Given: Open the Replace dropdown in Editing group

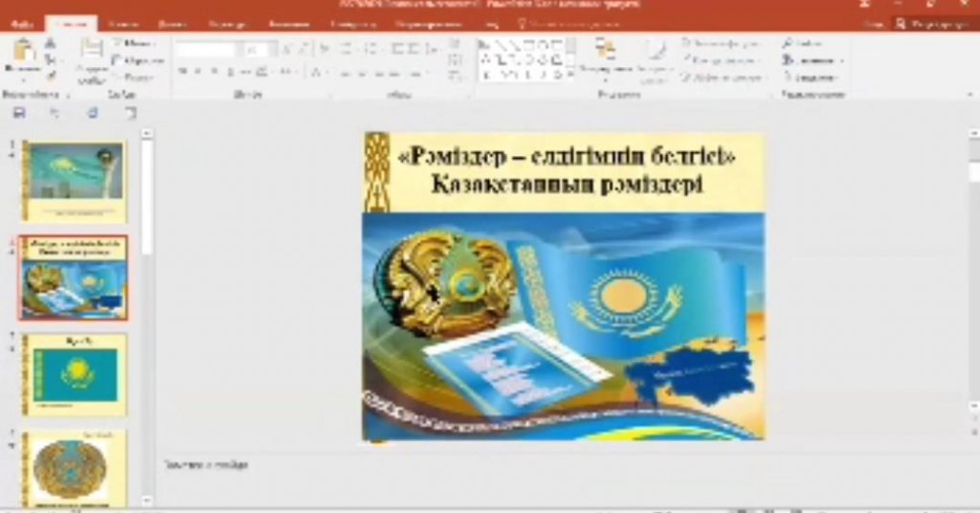Looking at the screenshot, I should click(813, 60).
